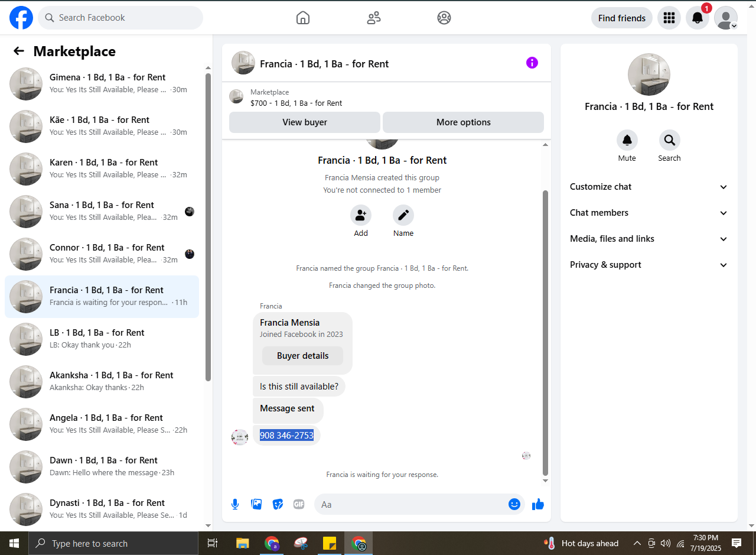756x555 pixels.
Task: Click the Buyer details button
Action: coord(303,356)
